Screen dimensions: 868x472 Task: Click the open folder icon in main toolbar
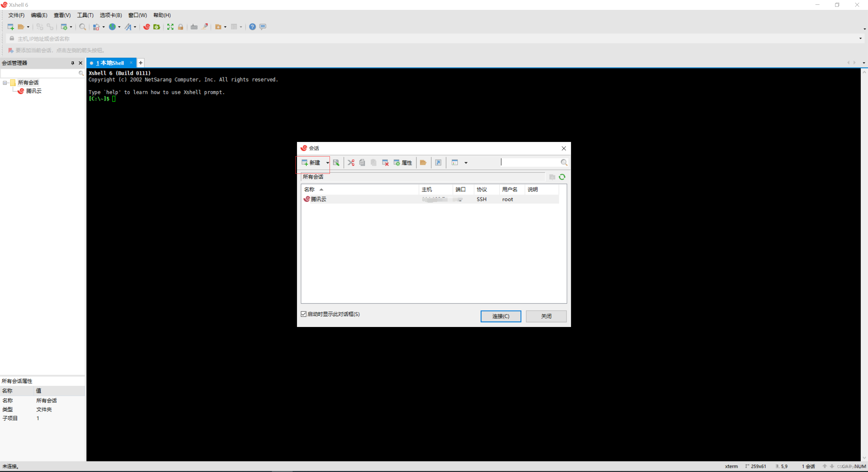click(21, 27)
